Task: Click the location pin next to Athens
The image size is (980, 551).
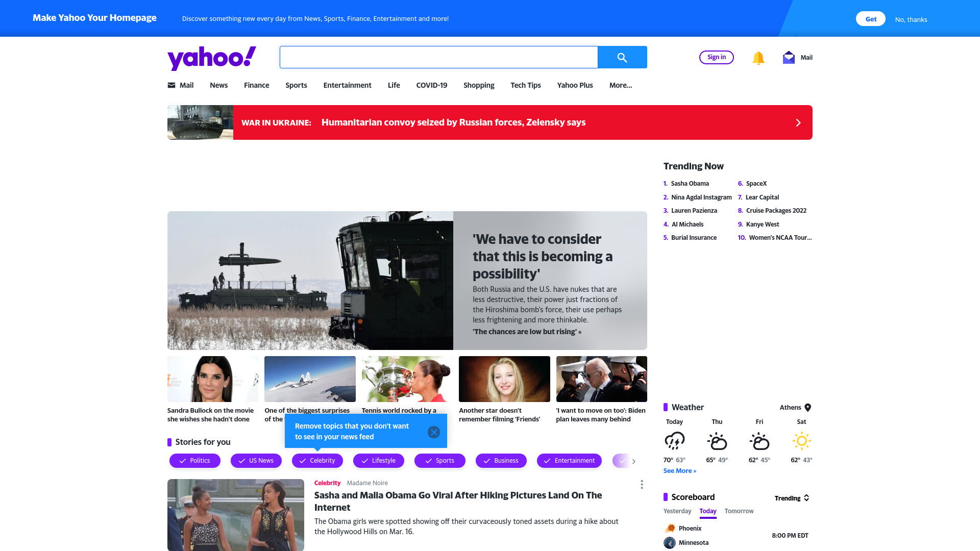Action: click(x=808, y=408)
